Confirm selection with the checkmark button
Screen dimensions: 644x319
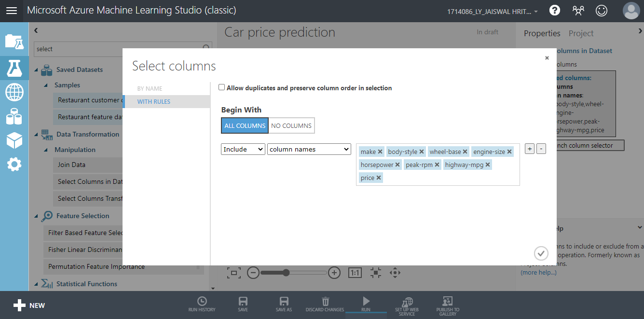[541, 253]
